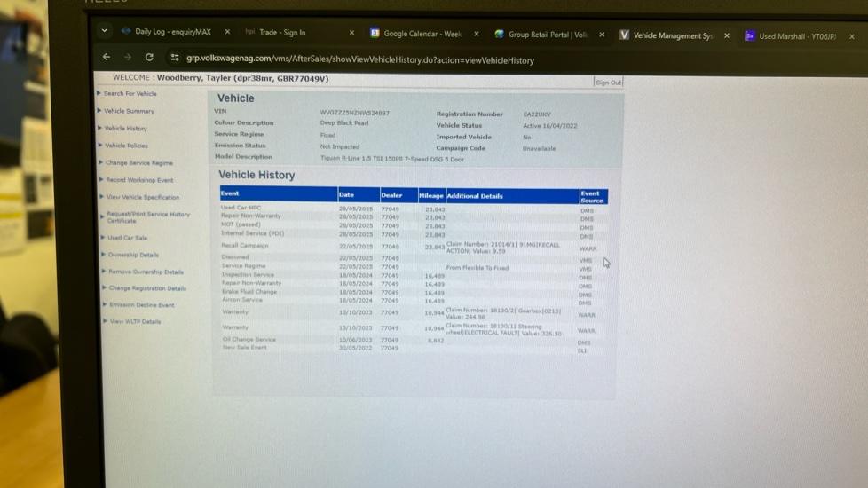The image size is (868, 488).
Task: Go back using the browser back arrow
Action: [x=107, y=57]
